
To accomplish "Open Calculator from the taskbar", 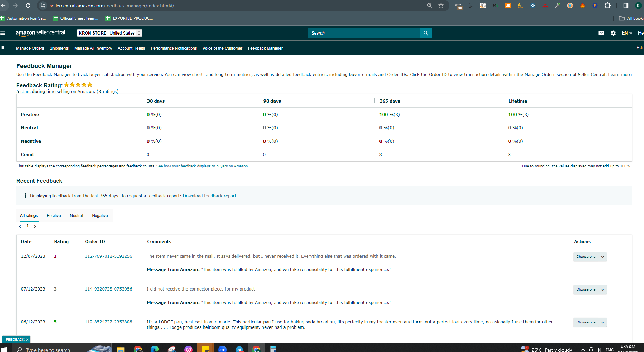I will coord(273,349).
